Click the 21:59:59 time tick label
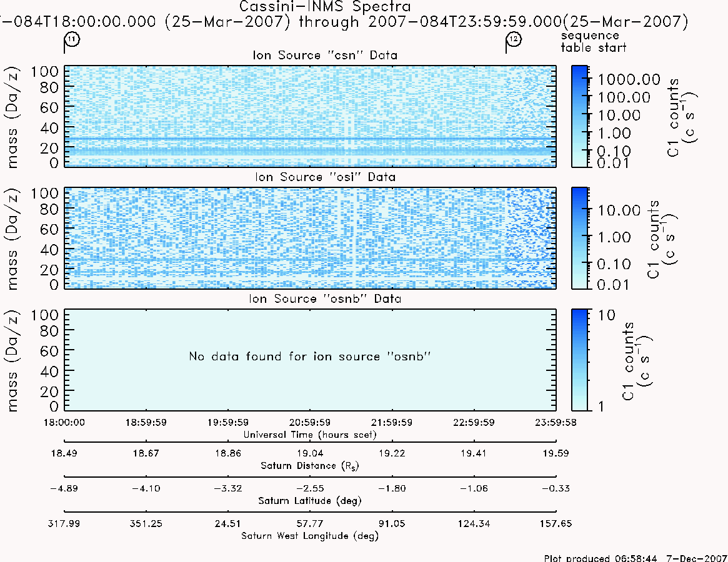The height and width of the screenshot is (562, 728). point(392,422)
